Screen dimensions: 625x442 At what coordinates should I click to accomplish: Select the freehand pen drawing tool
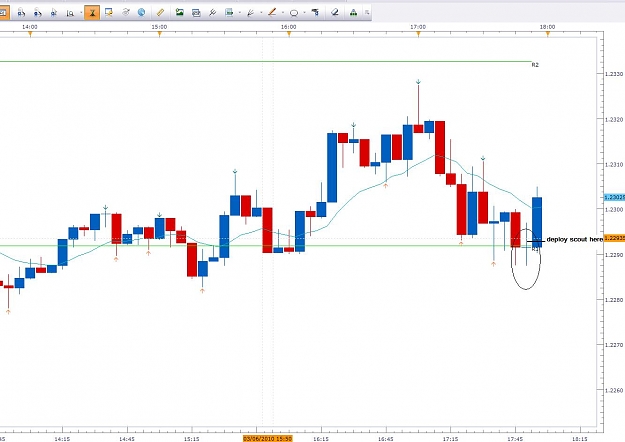click(251, 13)
